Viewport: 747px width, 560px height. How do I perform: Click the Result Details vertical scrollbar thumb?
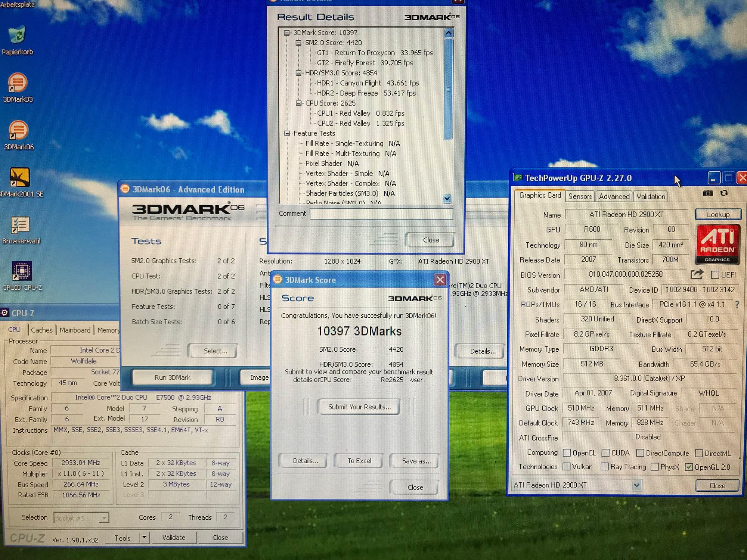point(448,89)
